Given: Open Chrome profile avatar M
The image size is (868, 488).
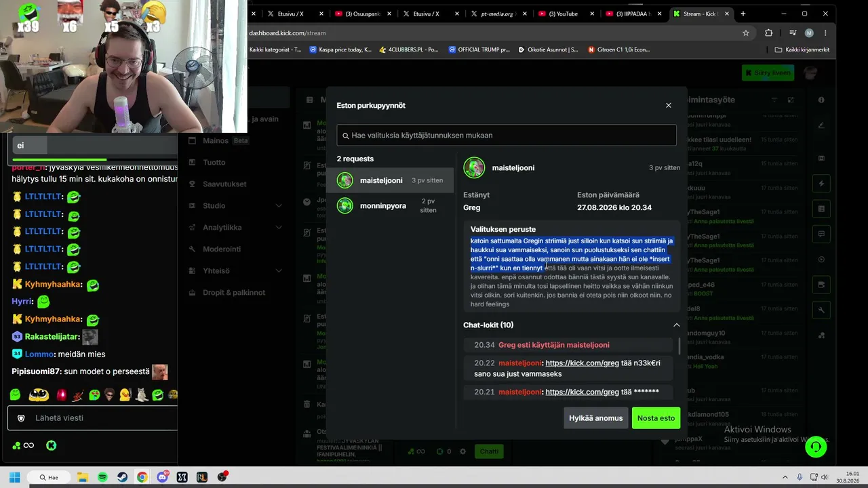Looking at the screenshot, I should [x=809, y=33].
